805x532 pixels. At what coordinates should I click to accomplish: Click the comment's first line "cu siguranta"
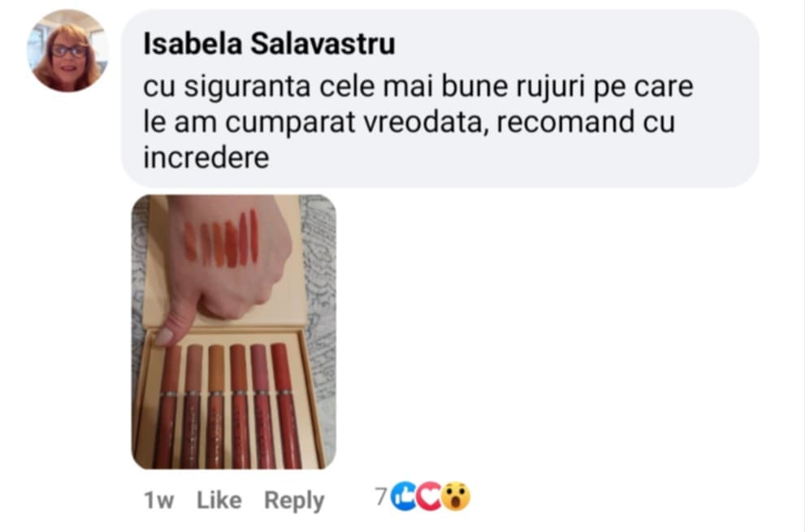coord(227,87)
